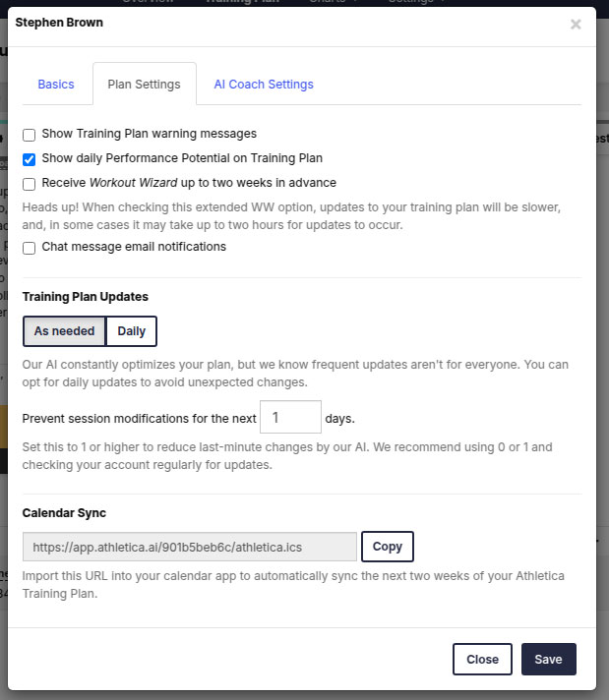Uncheck Show daily Performance Potential checkbox

[30, 159]
